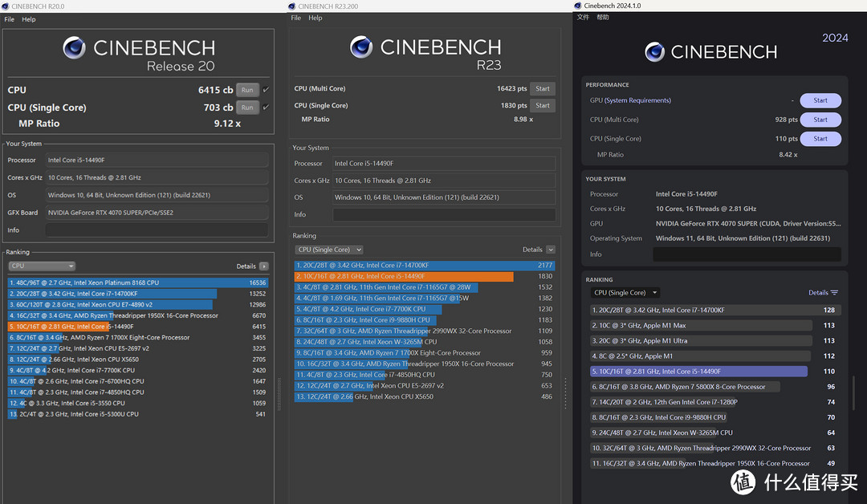The width and height of the screenshot is (867, 504).
Task: Open the 文件 menu in Cinebench 2024
Action: point(583,17)
